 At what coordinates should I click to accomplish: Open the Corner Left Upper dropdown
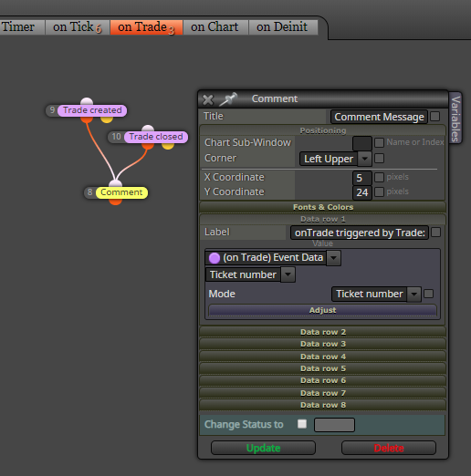point(336,159)
